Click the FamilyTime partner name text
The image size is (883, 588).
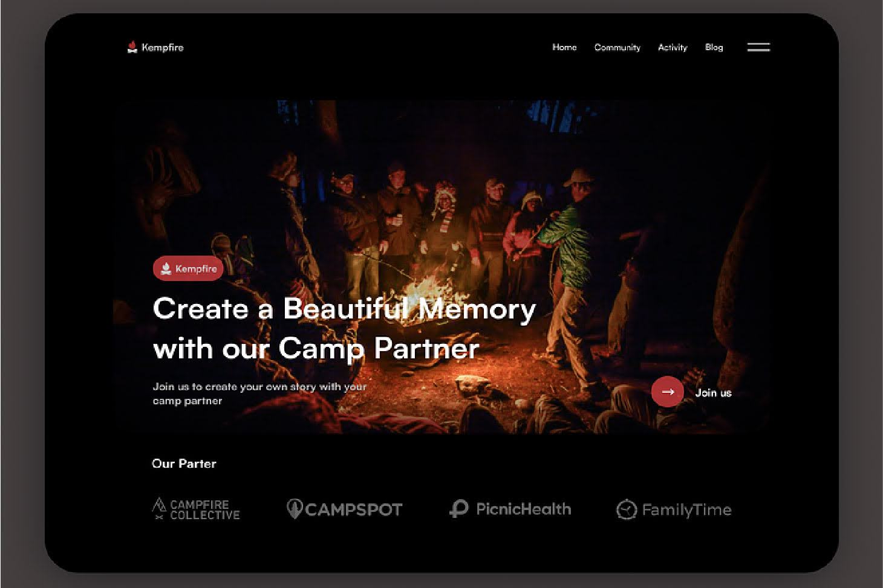[x=686, y=510]
